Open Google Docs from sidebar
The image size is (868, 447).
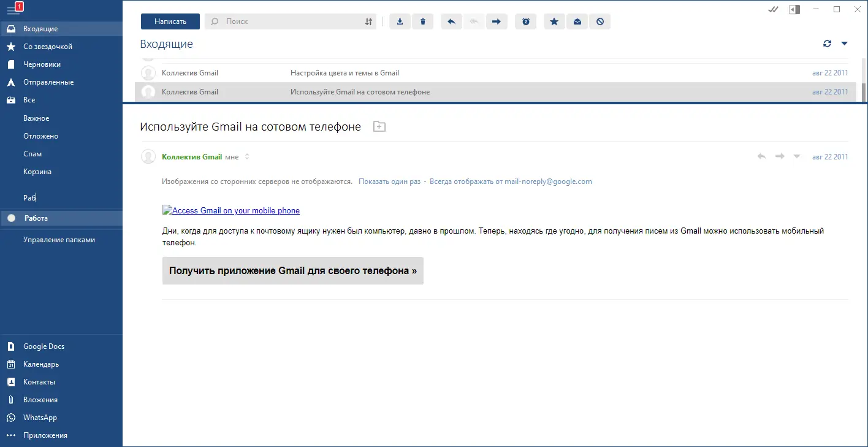tap(61, 346)
